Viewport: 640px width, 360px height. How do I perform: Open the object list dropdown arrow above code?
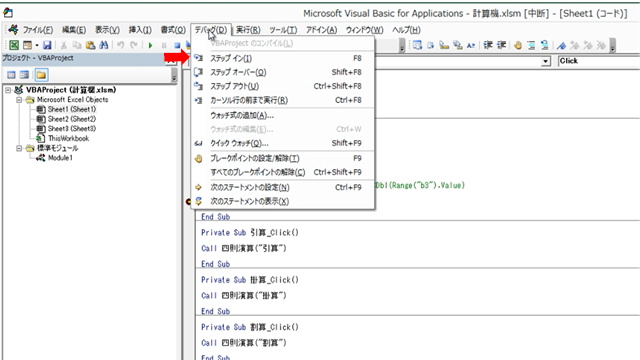(x=546, y=61)
